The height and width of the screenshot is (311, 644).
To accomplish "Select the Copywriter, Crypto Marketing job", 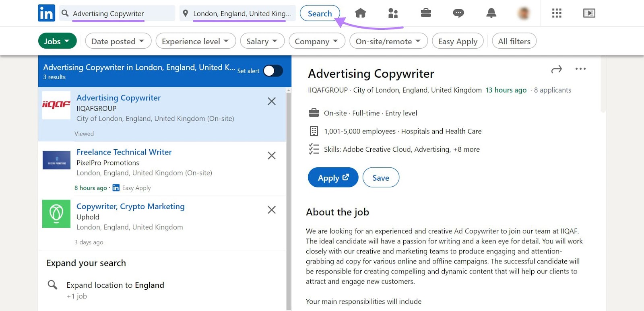I will (130, 206).
